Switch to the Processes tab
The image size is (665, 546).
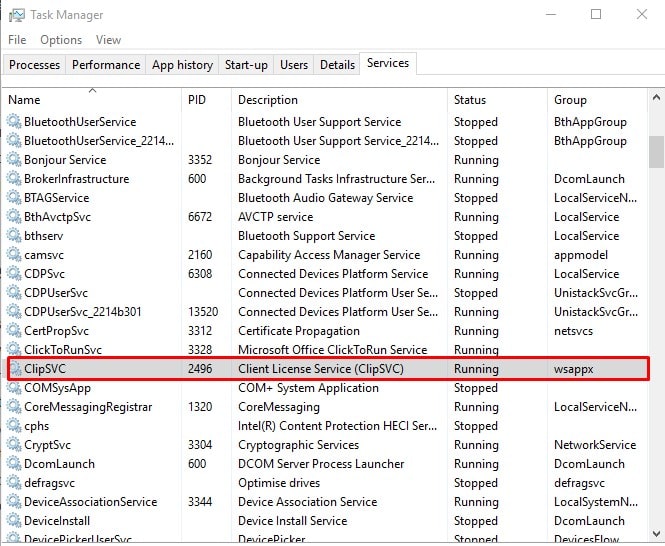pos(34,65)
